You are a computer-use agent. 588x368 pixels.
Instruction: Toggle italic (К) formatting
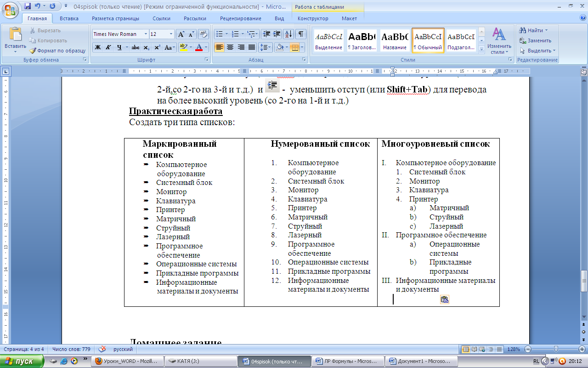pyautogui.click(x=108, y=47)
